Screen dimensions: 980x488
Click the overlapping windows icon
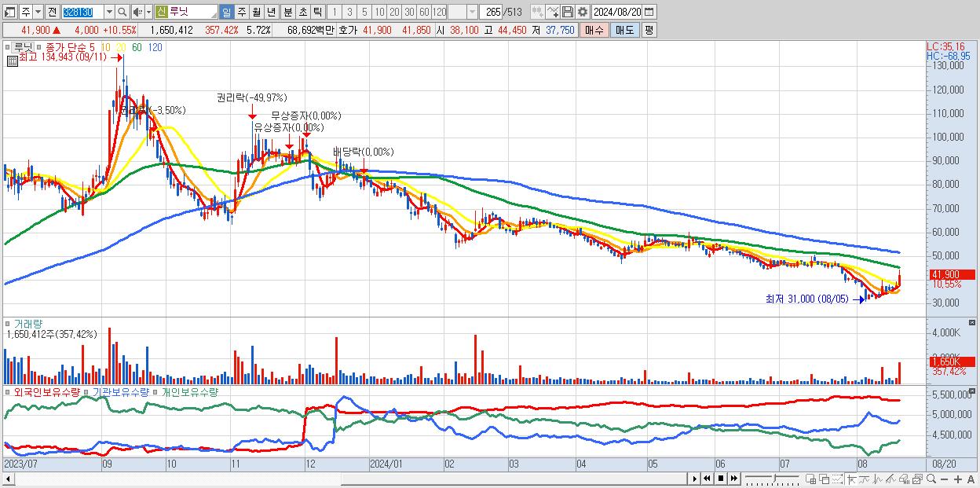coord(824,479)
